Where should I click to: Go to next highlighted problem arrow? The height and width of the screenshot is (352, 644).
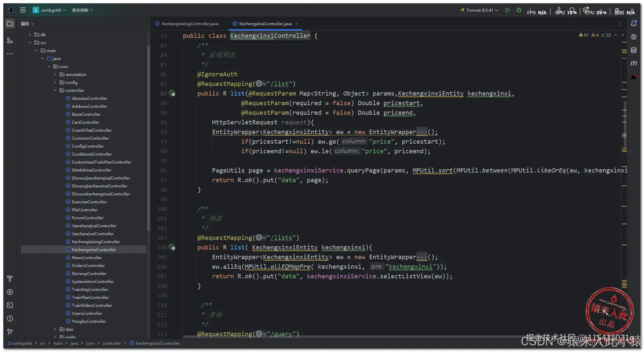tap(623, 35)
